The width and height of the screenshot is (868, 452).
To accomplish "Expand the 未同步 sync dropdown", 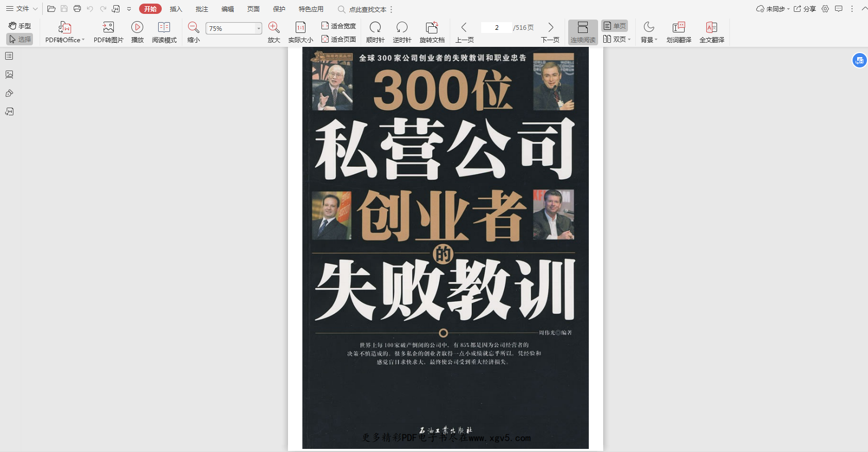I will (x=788, y=9).
